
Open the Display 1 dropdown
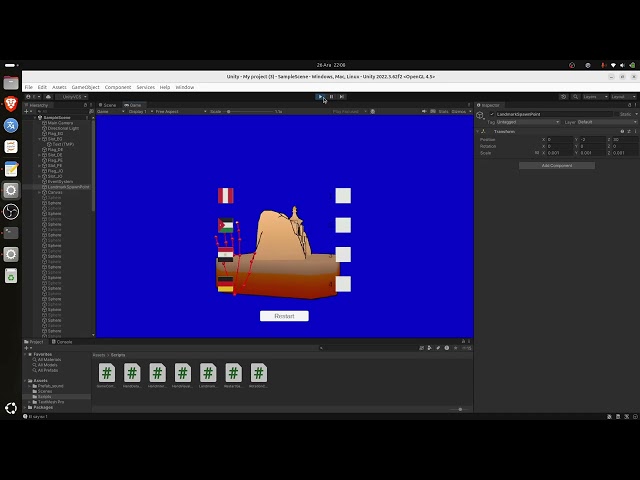coord(139,111)
